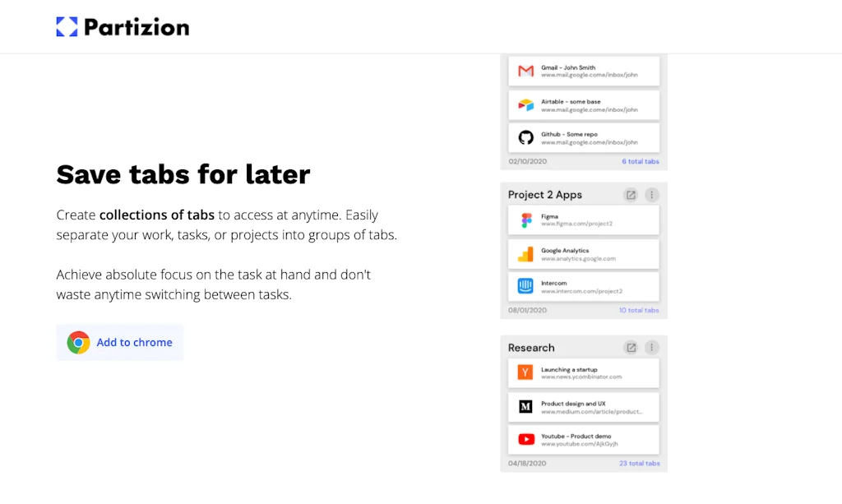
Task: Click the 10 total tabs link
Action: point(637,310)
